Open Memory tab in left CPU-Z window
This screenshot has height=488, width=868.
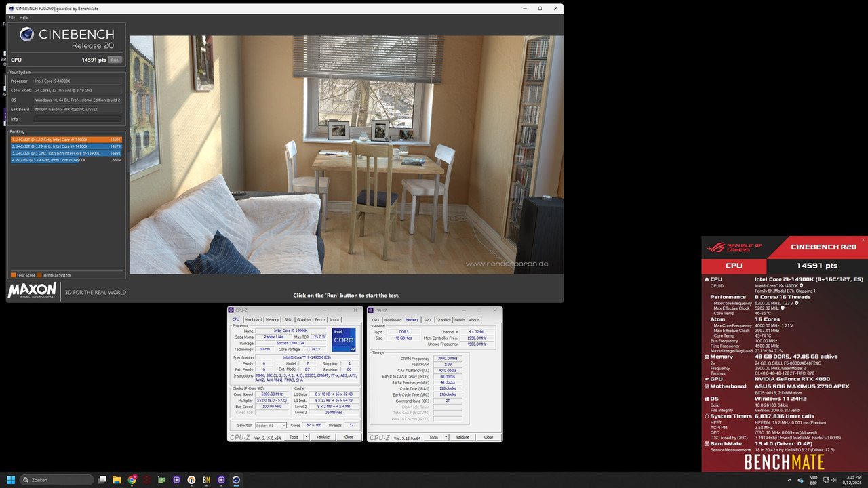click(272, 319)
